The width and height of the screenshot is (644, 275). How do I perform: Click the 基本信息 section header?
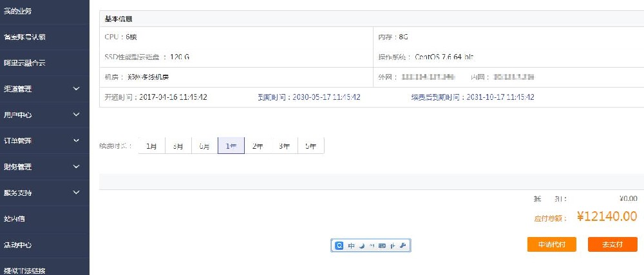(x=118, y=19)
